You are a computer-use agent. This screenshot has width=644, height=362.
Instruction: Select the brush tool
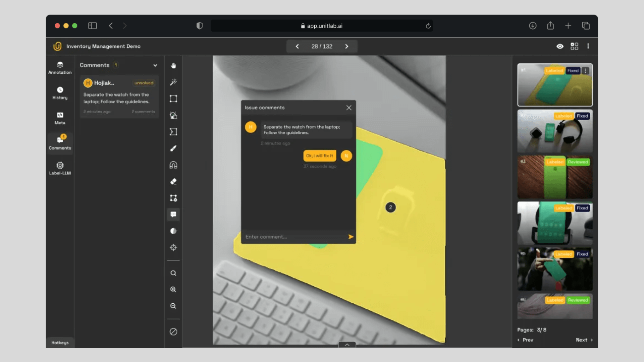pyautogui.click(x=173, y=148)
